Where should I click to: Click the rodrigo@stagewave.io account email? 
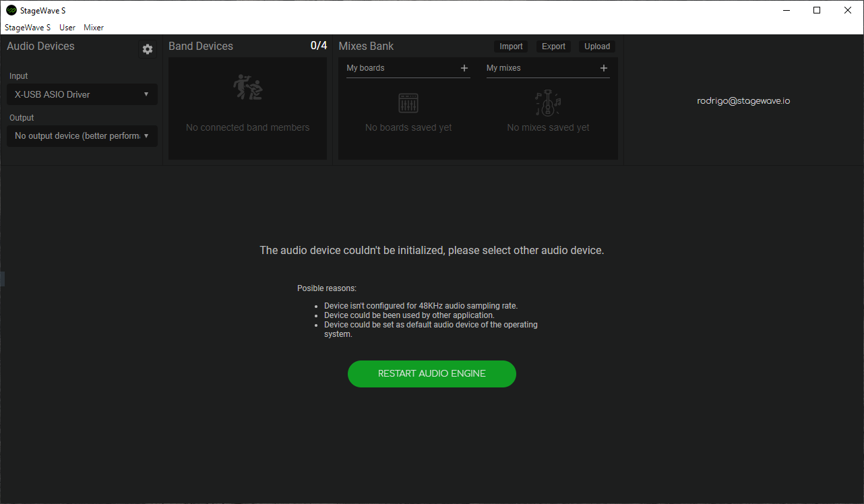(743, 100)
